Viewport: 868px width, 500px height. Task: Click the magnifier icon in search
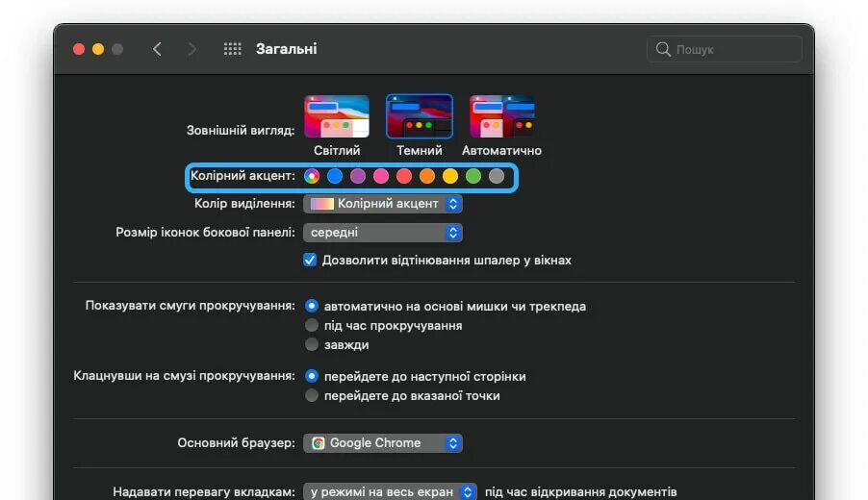coord(663,49)
